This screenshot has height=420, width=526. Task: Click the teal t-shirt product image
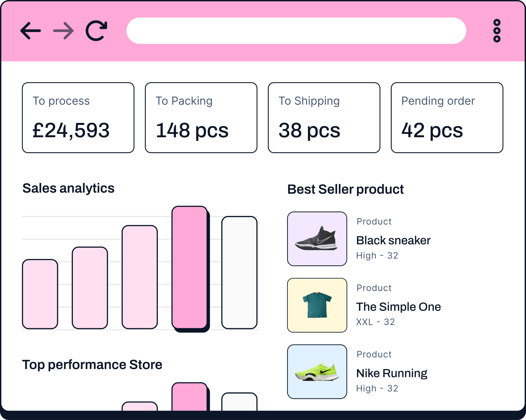317,305
